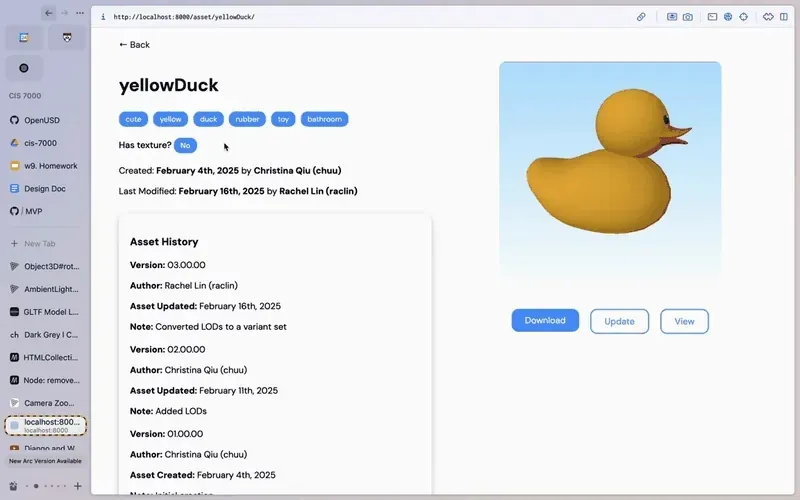Switch to the HTMLCollecti... tab

[x=45, y=358]
